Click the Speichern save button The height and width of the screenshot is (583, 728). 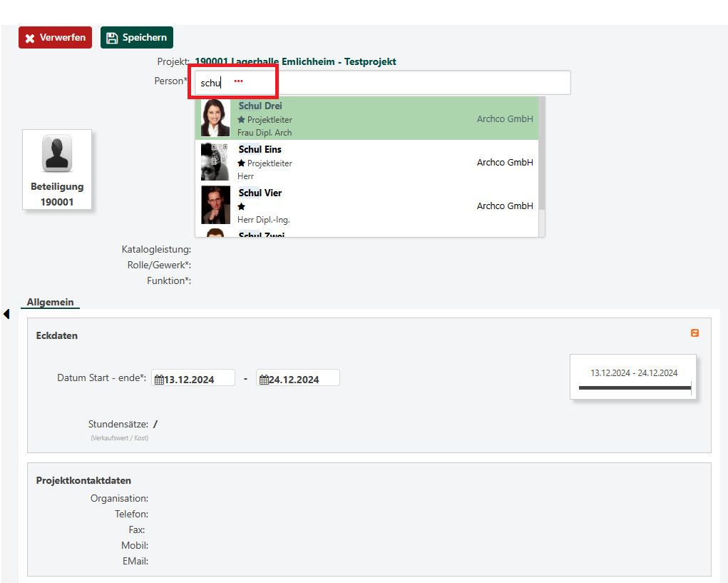point(137,38)
